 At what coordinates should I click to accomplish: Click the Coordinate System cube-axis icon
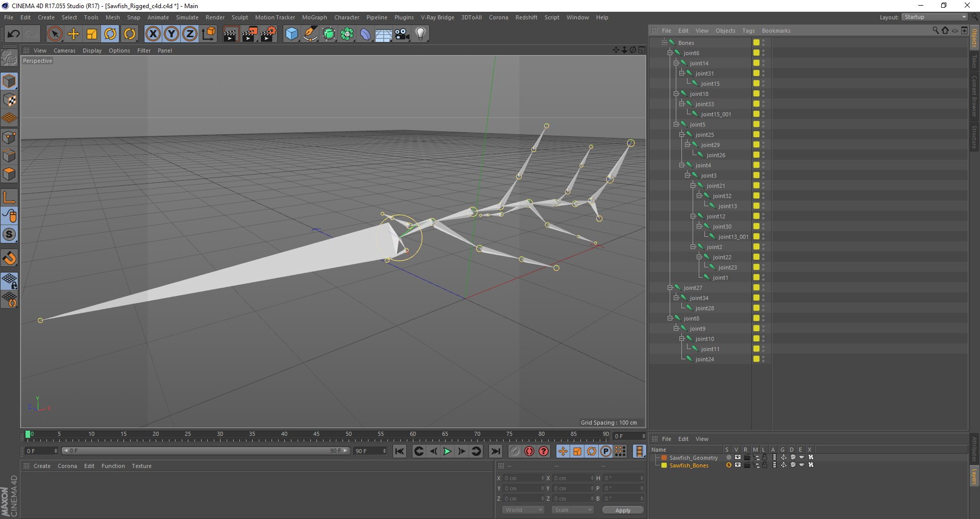coord(208,34)
